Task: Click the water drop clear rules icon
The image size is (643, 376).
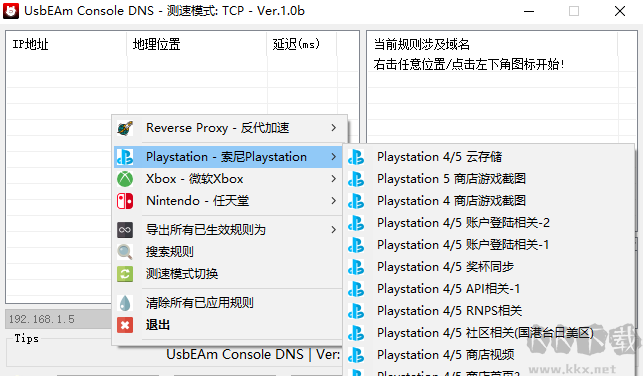Action: tap(125, 303)
